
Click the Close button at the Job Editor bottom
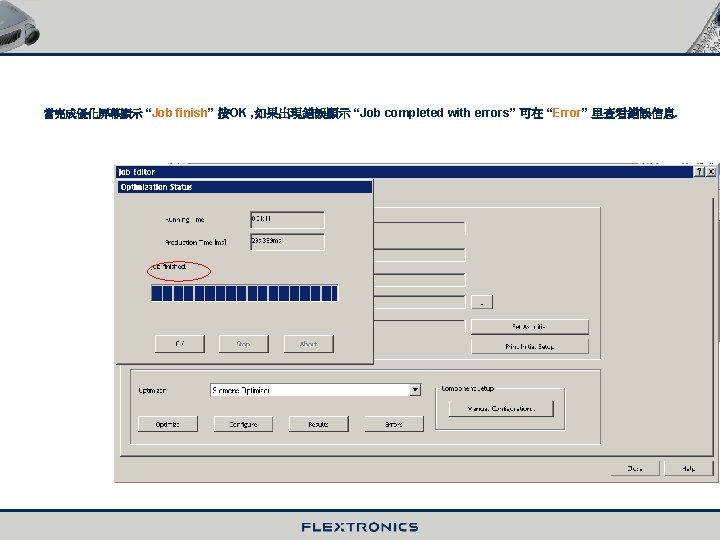(635, 468)
